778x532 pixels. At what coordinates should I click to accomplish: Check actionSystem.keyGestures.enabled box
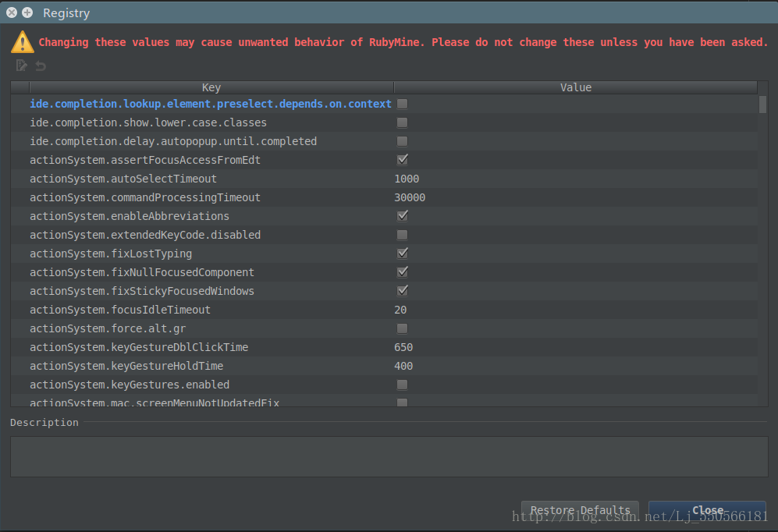point(403,385)
